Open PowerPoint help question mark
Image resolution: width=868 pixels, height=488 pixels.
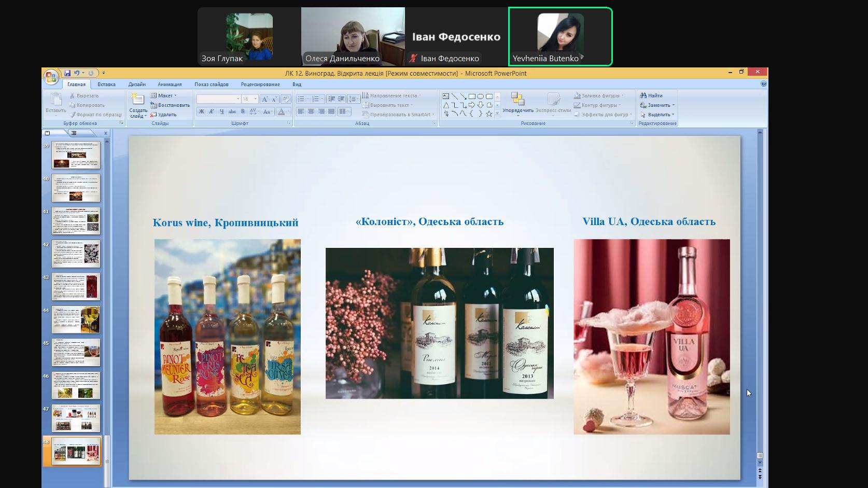click(763, 83)
